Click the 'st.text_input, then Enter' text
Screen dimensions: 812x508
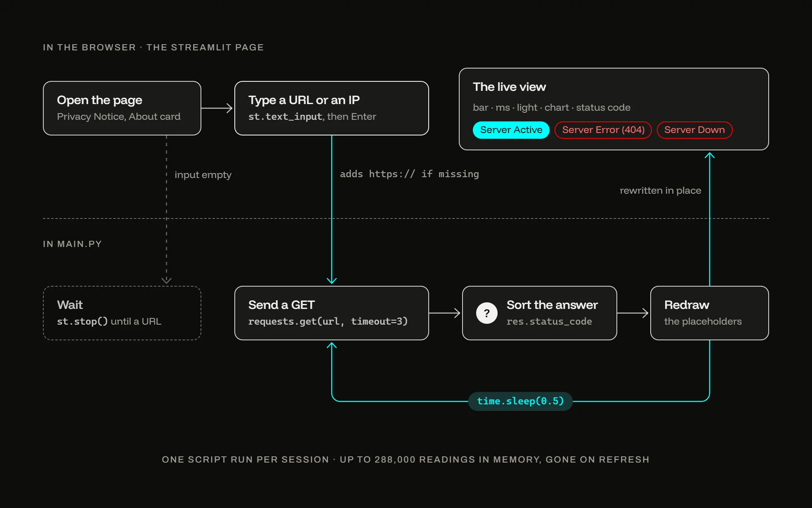point(312,116)
